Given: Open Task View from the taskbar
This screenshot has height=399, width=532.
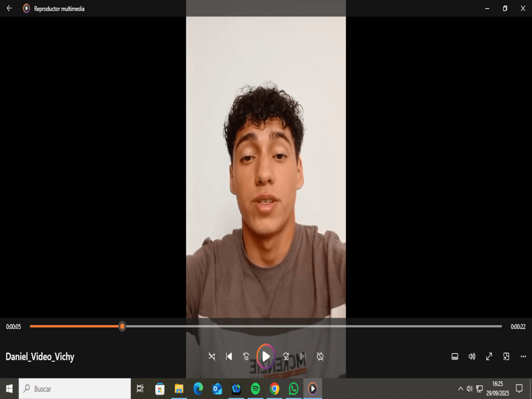Looking at the screenshot, I should (140, 389).
